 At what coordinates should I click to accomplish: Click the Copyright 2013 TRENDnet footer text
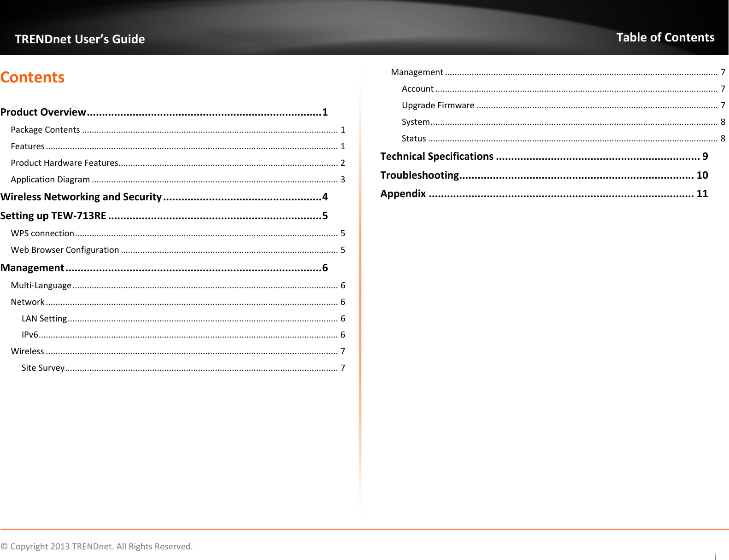pos(97,546)
